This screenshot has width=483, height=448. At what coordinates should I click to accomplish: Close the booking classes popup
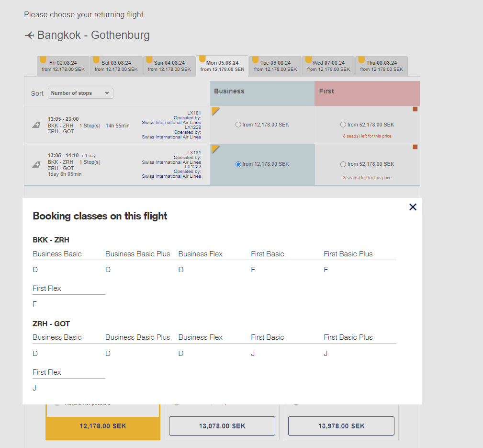point(413,207)
